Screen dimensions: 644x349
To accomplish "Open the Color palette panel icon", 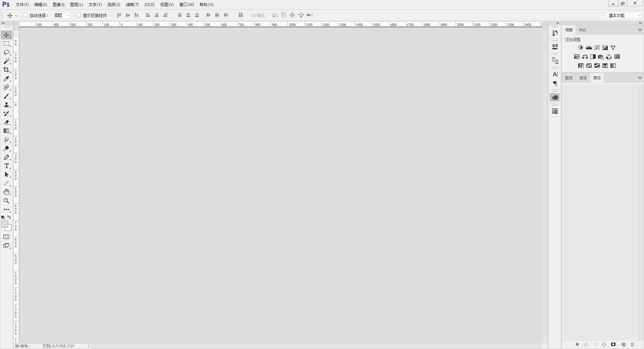I will [x=555, y=98].
